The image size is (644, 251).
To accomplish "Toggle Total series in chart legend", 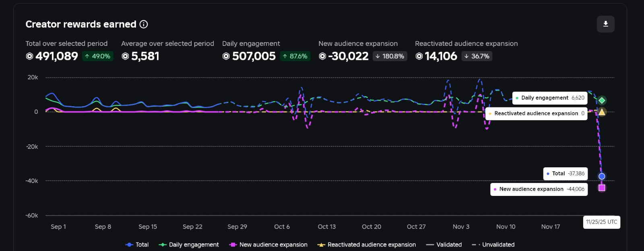I will tap(137, 245).
